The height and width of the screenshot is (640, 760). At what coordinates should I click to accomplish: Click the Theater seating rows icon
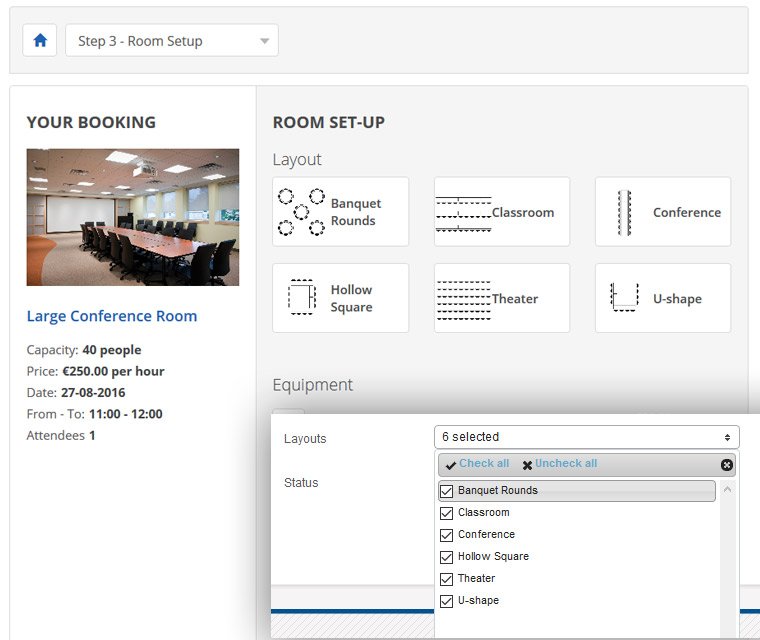[x=464, y=300]
